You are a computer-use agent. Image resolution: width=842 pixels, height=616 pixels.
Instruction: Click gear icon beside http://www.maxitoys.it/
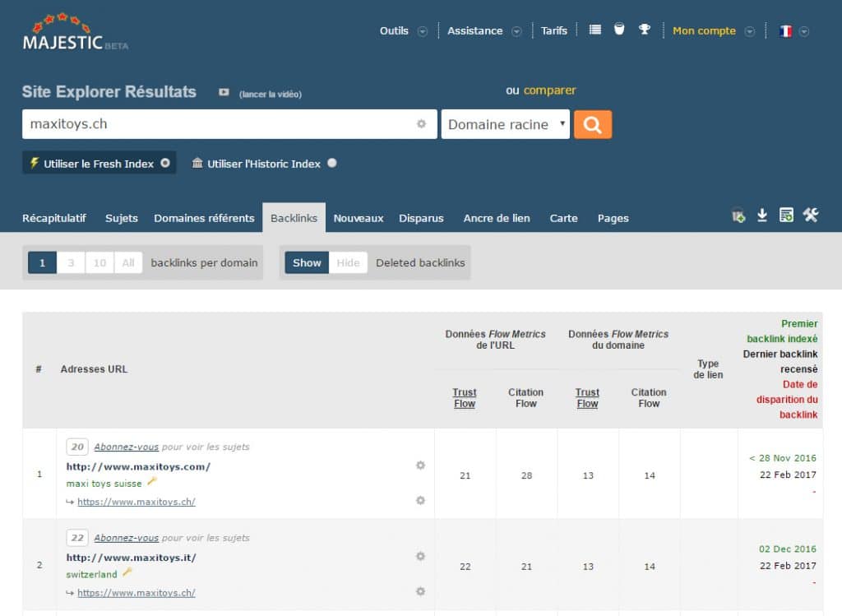420,557
